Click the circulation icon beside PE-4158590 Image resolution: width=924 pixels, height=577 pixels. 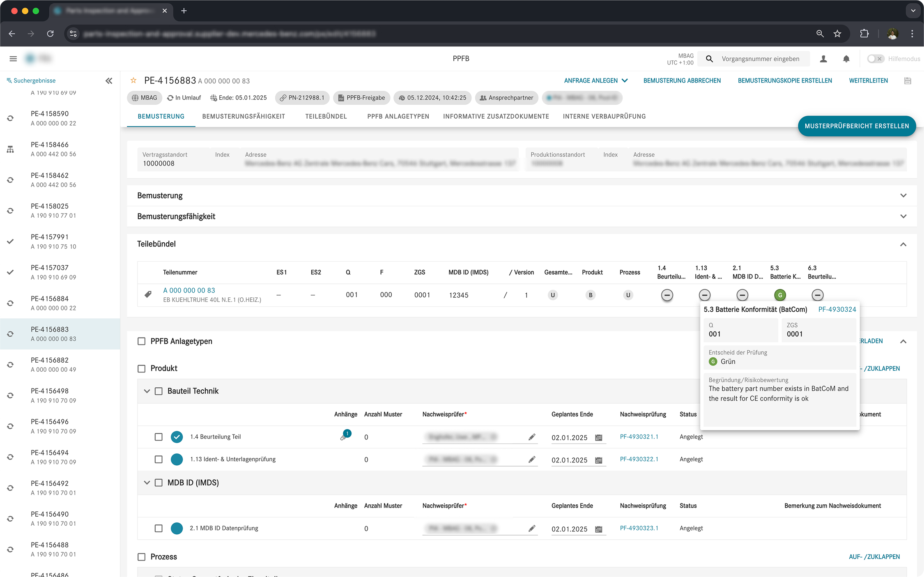pos(10,118)
